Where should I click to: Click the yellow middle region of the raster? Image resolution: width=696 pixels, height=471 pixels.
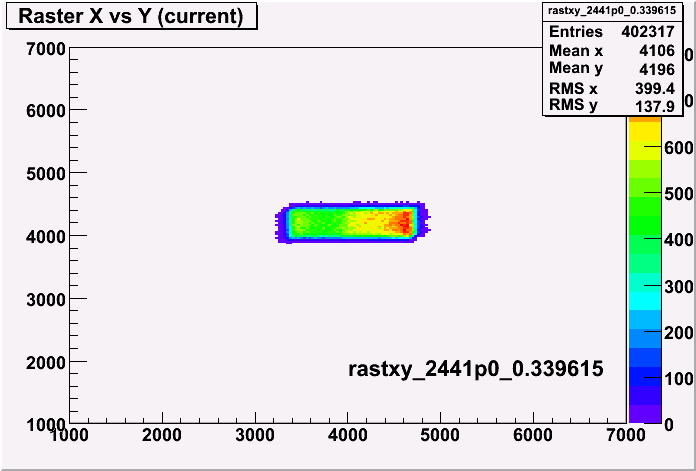368,221
